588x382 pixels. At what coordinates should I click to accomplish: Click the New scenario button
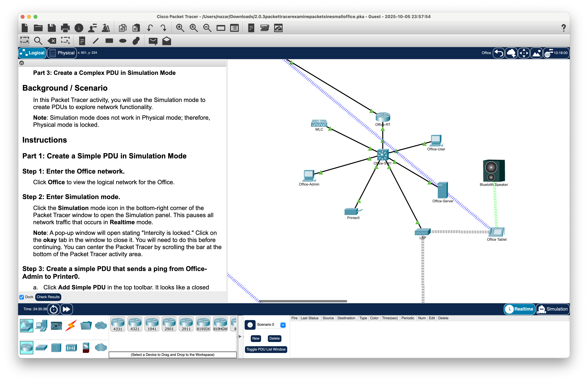tap(256, 338)
